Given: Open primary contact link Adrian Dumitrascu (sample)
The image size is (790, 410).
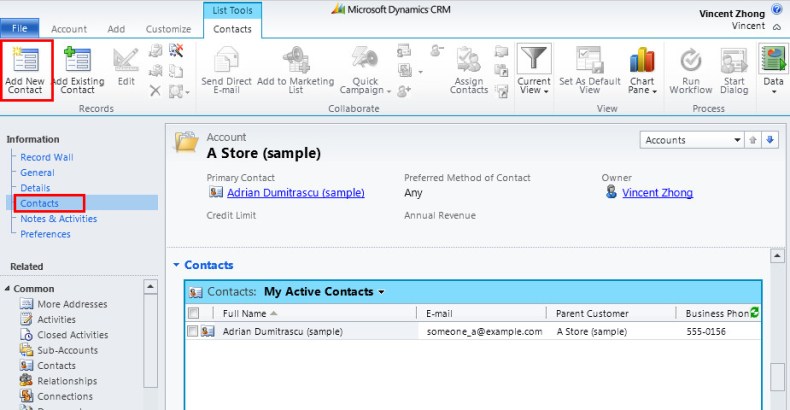Looking at the screenshot, I should pos(296,192).
